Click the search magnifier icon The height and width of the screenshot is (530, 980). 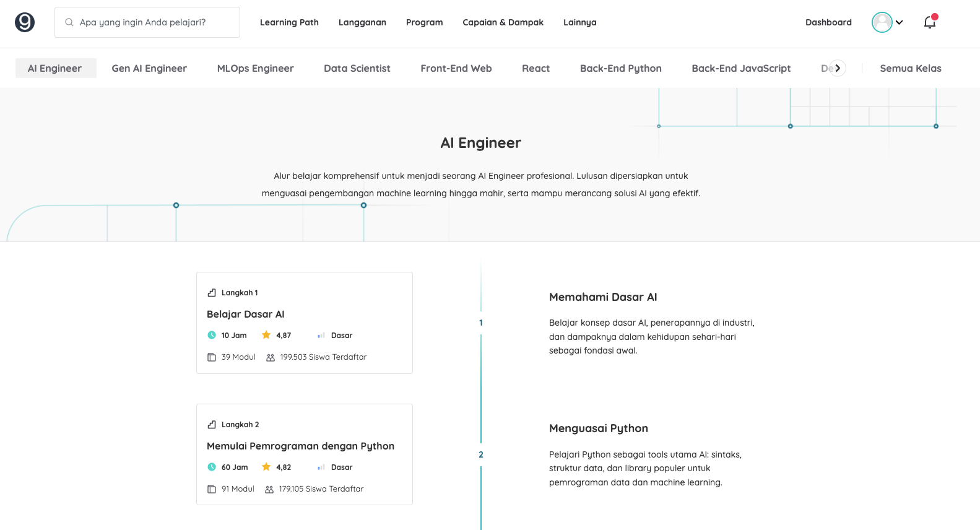tap(69, 22)
